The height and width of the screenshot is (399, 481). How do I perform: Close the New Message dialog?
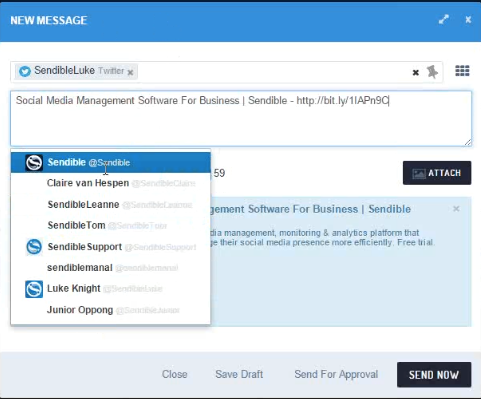(468, 20)
